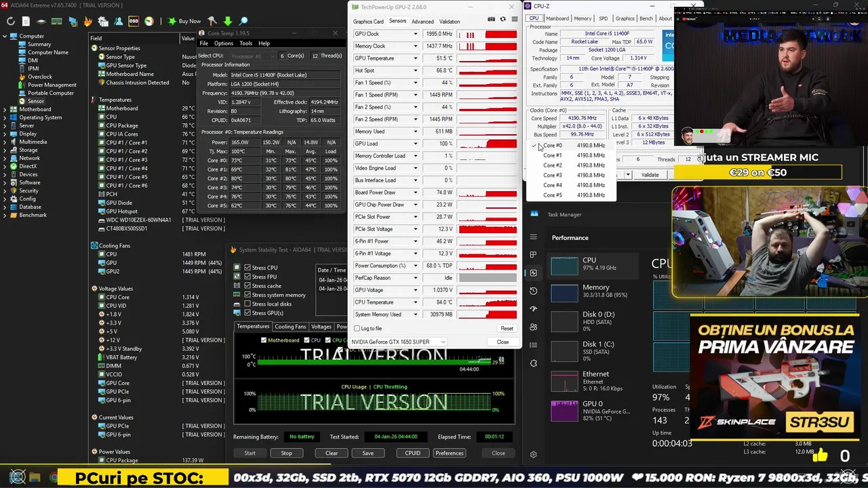Open Task Manager Details sidebar icon
The height and width of the screenshot is (488, 868).
[x=533, y=345]
